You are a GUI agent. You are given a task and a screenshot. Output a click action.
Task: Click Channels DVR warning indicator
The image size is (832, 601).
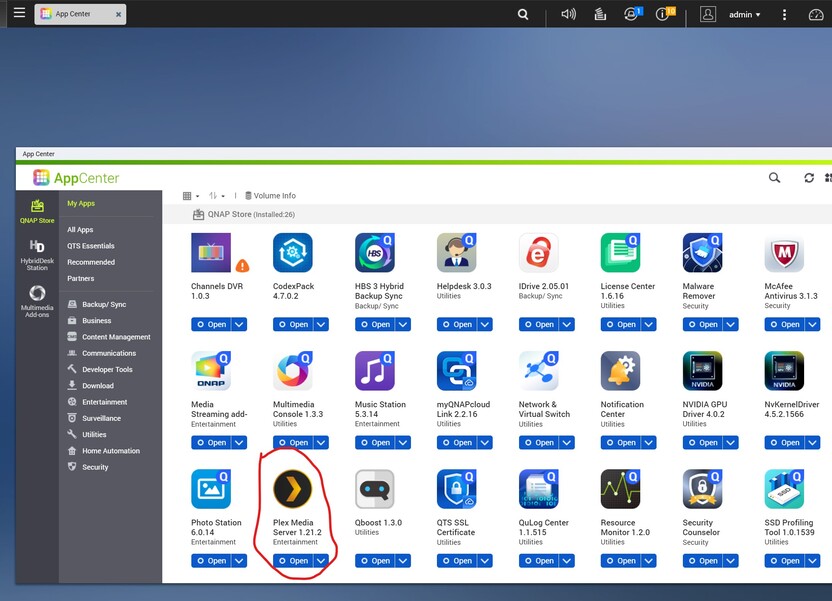242,265
